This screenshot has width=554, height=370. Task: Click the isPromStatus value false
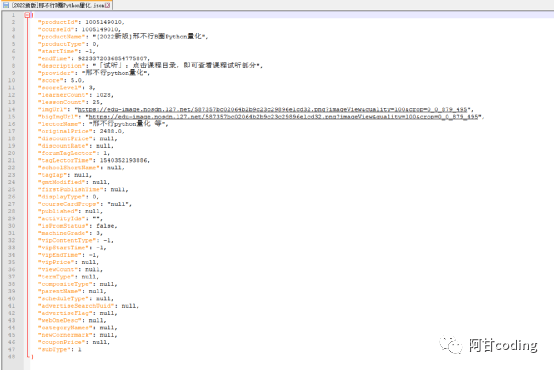click(x=105, y=226)
